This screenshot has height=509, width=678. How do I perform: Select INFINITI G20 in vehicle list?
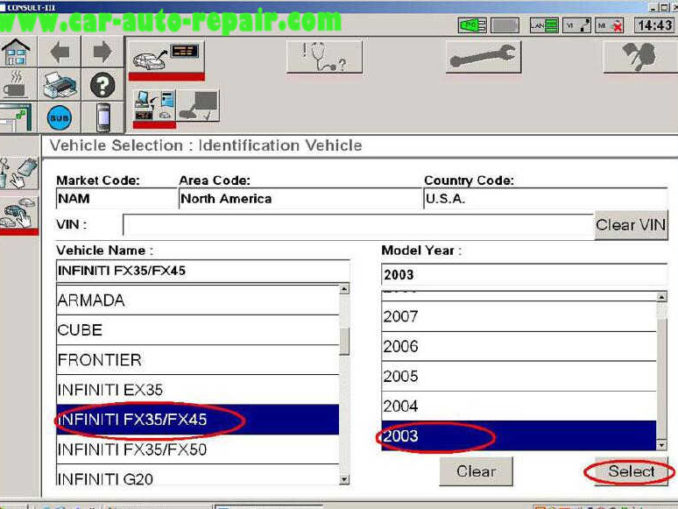point(198,476)
